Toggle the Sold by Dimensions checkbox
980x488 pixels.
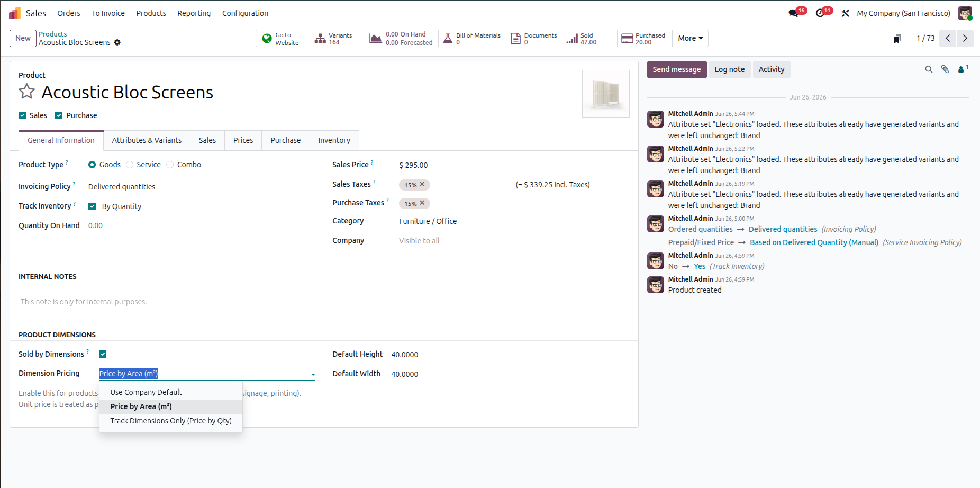click(x=103, y=354)
